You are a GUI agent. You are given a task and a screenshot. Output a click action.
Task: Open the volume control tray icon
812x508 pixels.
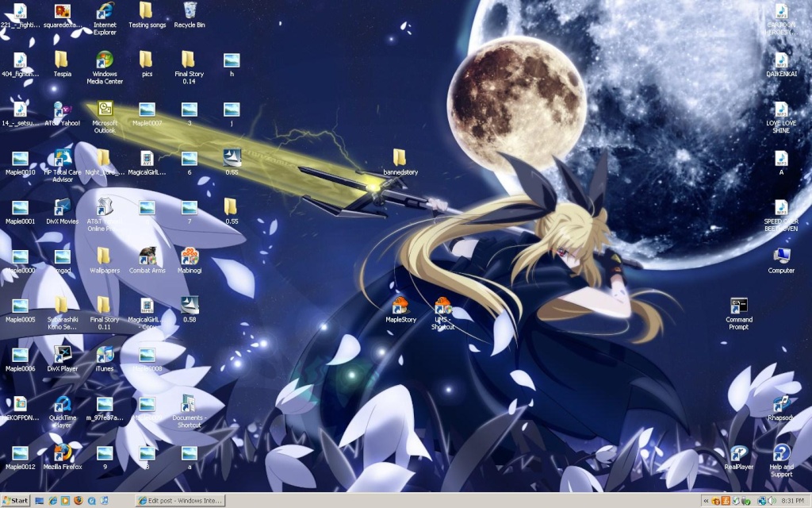(772, 500)
